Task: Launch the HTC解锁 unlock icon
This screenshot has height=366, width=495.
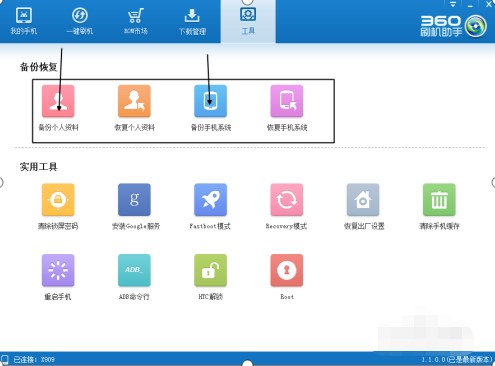Action: (210, 270)
